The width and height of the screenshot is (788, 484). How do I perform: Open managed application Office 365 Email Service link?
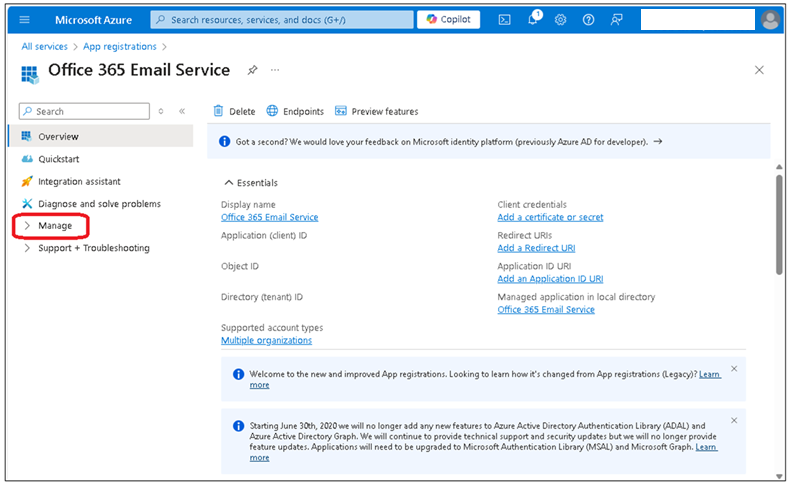(546, 310)
